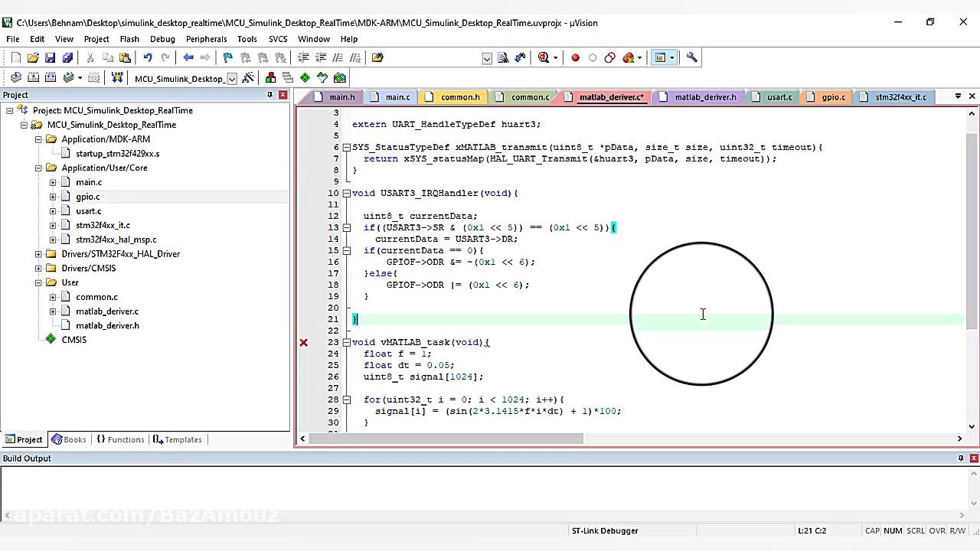Image resolution: width=980 pixels, height=551 pixels.
Task: Open the find text dropdown in toolbar
Action: tap(487, 58)
